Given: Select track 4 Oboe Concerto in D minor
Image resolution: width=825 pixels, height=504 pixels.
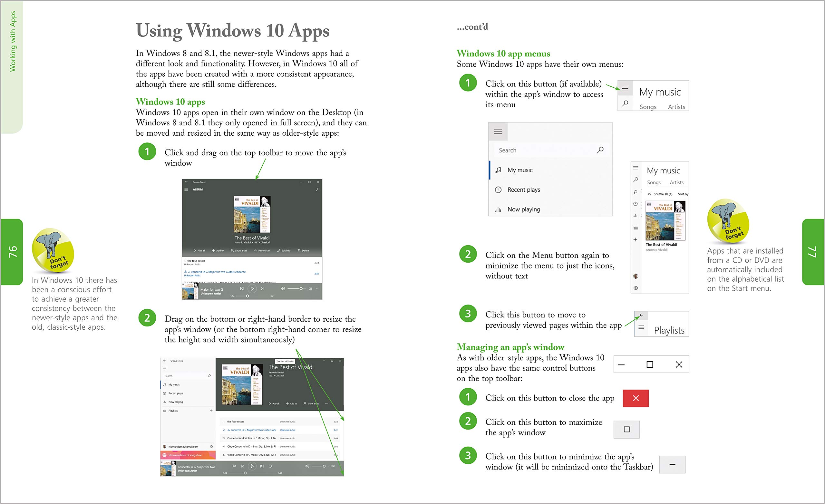Looking at the screenshot, I should (x=251, y=446).
